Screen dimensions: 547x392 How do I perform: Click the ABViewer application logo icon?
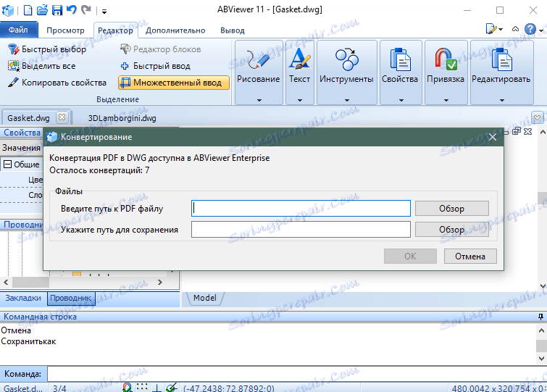8,10
